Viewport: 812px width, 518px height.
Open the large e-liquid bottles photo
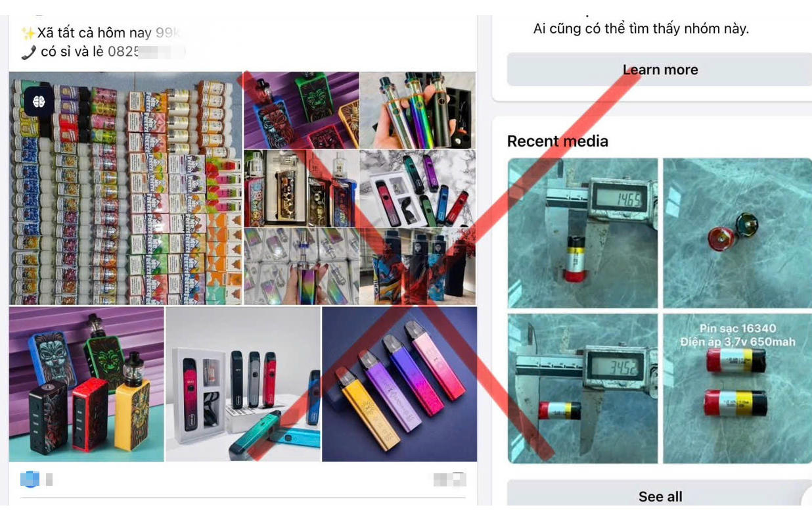125,188
